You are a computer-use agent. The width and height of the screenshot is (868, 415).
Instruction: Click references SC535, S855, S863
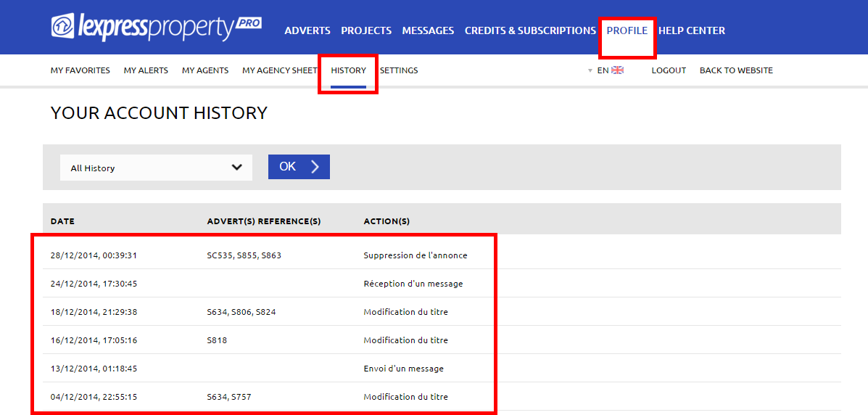click(244, 255)
